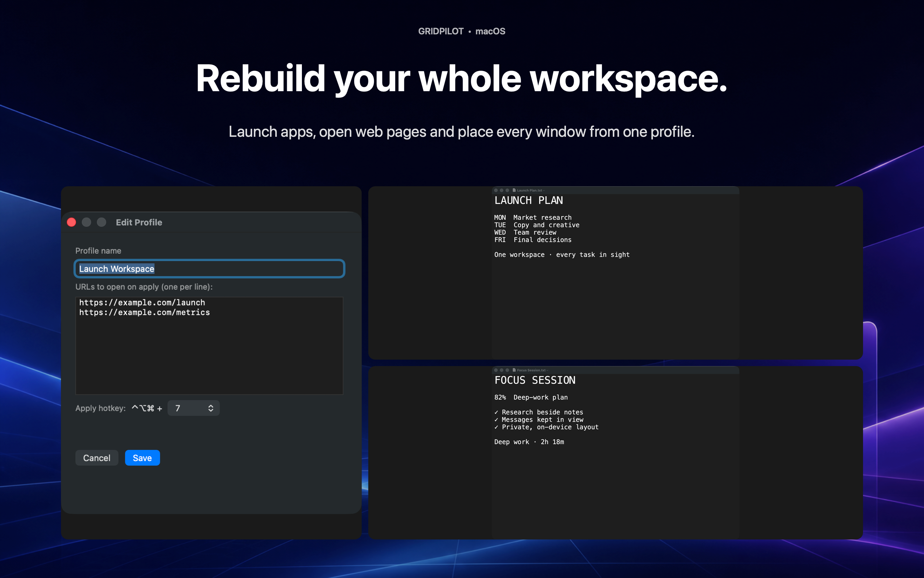This screenshot has height=578, width=924.
Task: Click the 'WED Team review' line
Action: tap(525, 232)
